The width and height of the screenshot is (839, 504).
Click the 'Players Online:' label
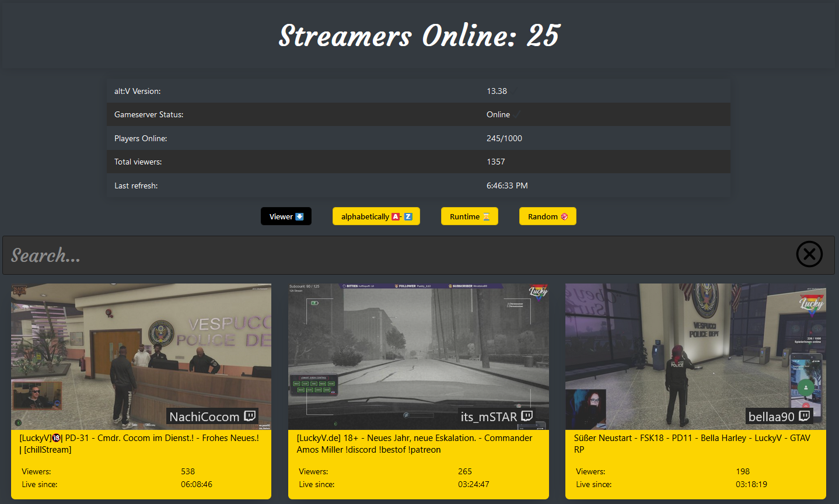tap(141, 138)
